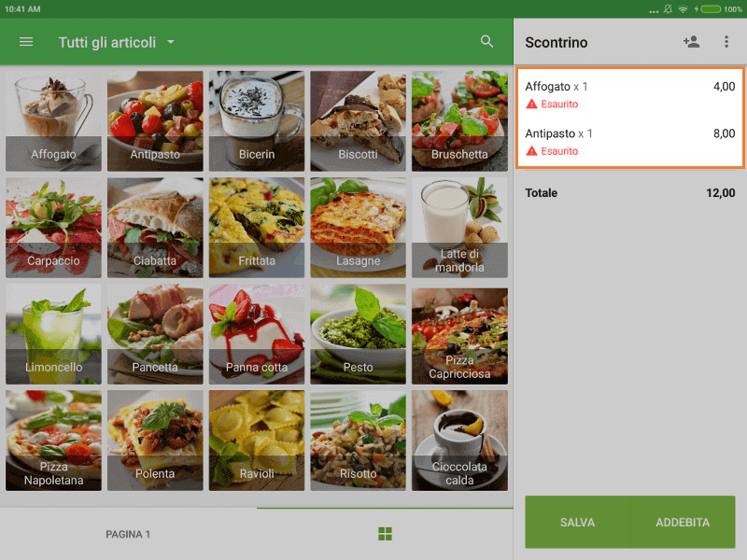Tap the battery status icon

(711, 9)
